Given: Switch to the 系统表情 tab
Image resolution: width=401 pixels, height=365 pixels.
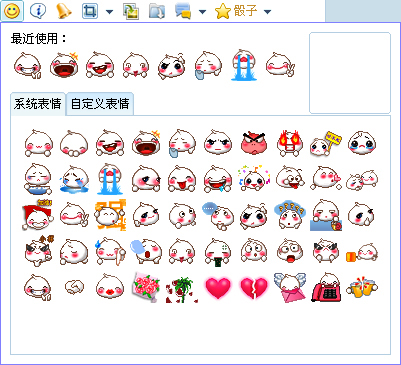Looking at the screenshot, I should 38,104.
